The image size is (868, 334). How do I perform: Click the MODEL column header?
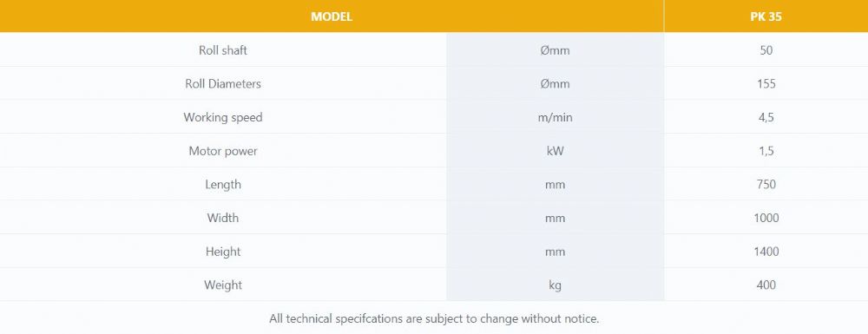(x=332, y=16)
